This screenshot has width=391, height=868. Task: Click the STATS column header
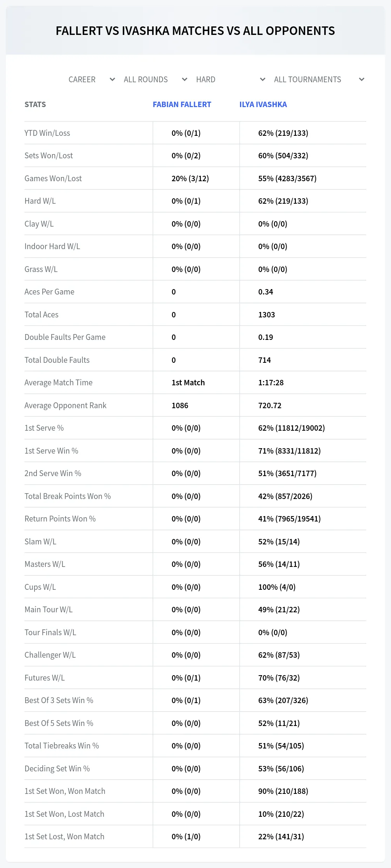coord(35,104)
